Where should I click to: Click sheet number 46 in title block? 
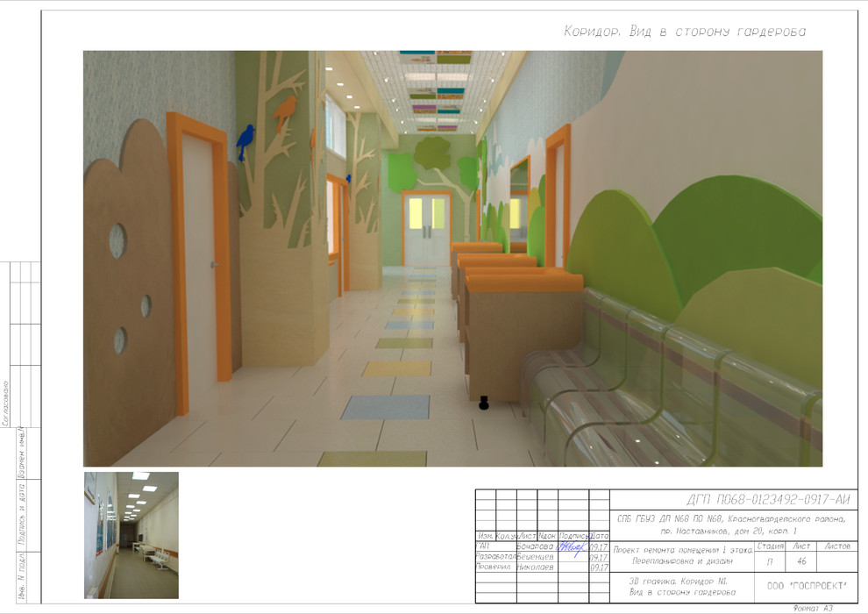click(x=801, y=560)
